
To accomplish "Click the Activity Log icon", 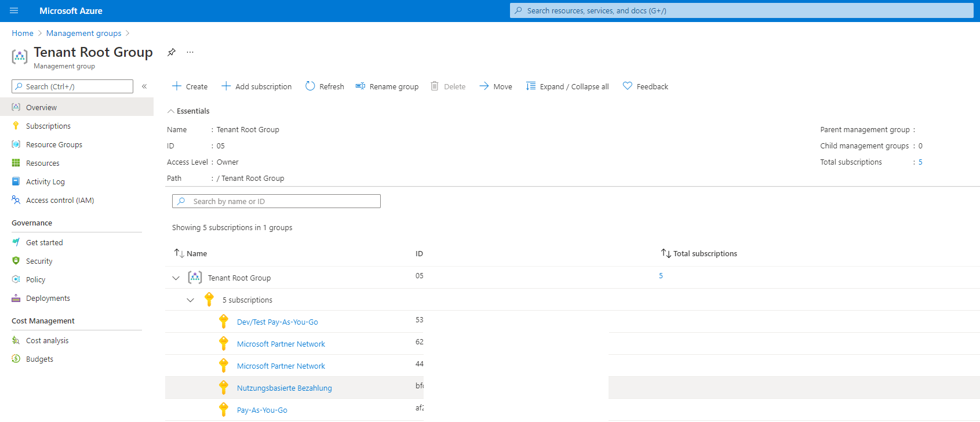I will pos(16,181).
